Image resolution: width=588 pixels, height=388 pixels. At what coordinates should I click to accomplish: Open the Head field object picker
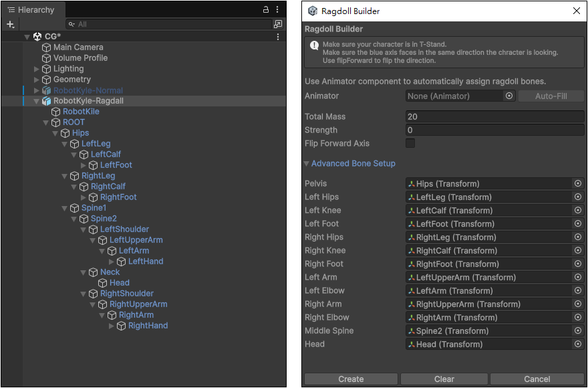578,345
